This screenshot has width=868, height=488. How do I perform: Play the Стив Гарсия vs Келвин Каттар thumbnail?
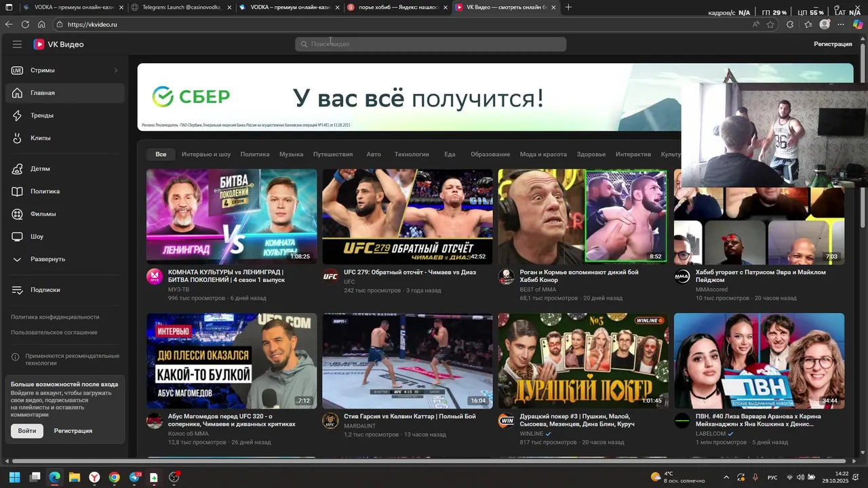[x=408, y=361]
